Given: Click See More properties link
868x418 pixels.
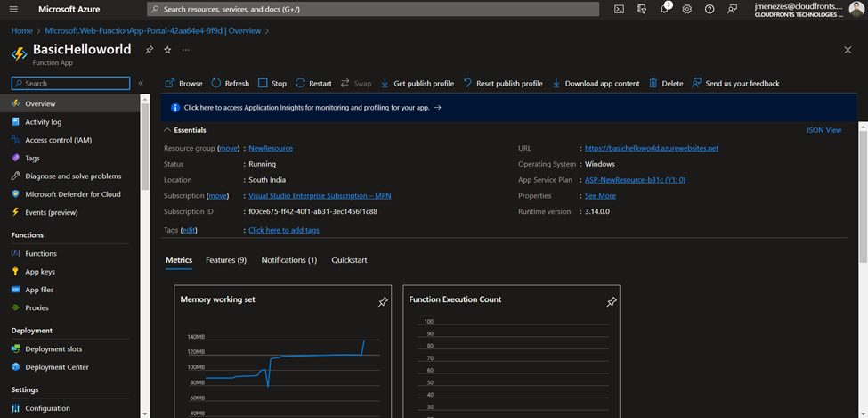Looking at the screenshot, I should click(600, 196).
